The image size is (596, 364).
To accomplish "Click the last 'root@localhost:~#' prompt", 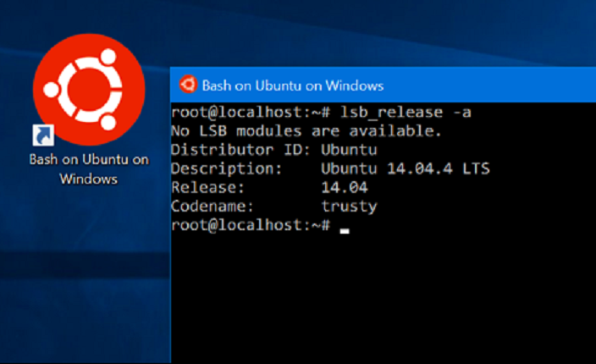I will point(251,225).
